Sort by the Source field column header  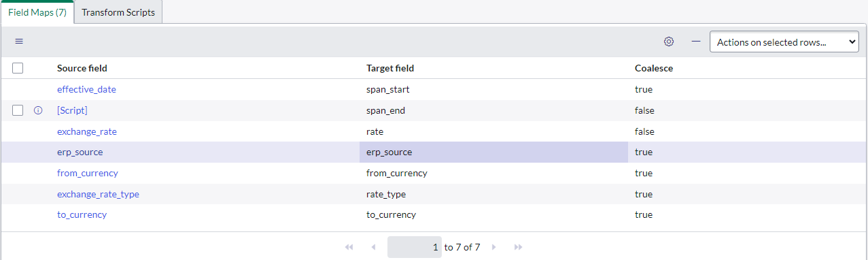[82, 68]
